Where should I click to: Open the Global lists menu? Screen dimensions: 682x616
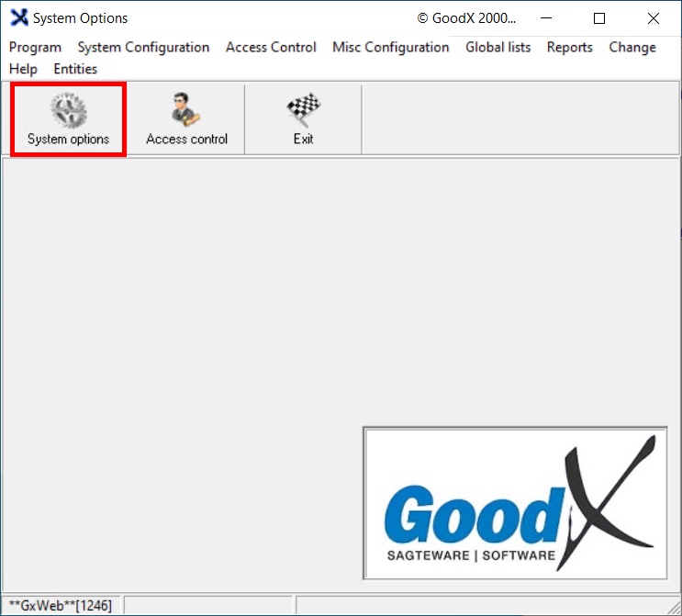pos(498,47)
